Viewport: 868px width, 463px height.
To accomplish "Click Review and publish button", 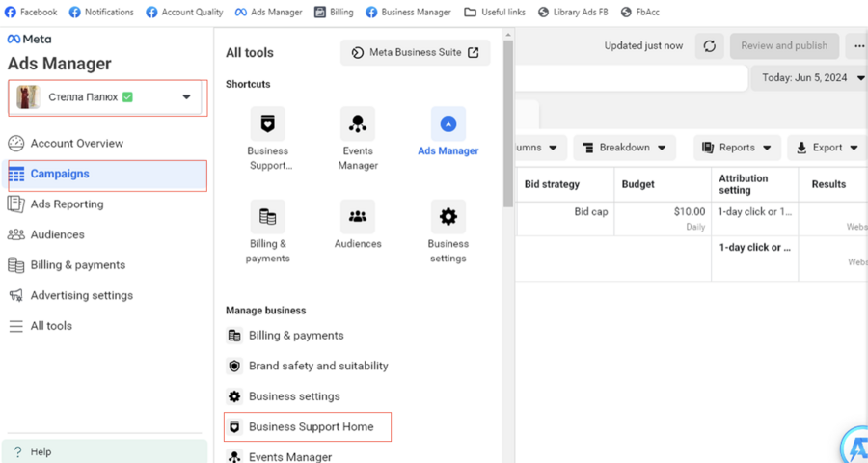I will (784, 46).
